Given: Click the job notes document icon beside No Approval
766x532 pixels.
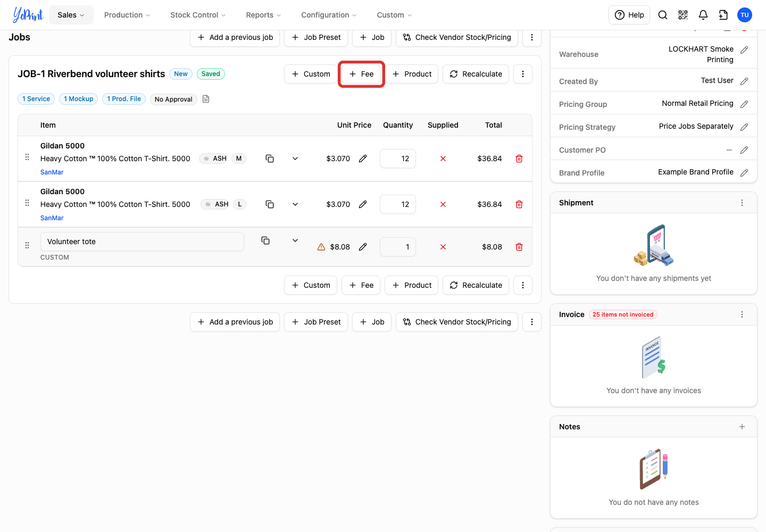Looking at the screenshot, I should (206, 99).
